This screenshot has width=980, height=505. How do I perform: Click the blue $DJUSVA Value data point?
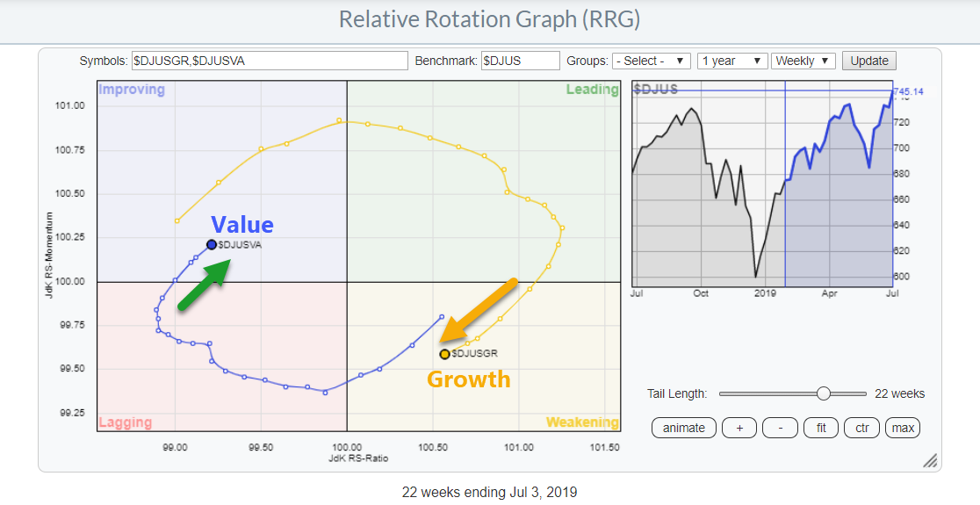click(212, 244)
